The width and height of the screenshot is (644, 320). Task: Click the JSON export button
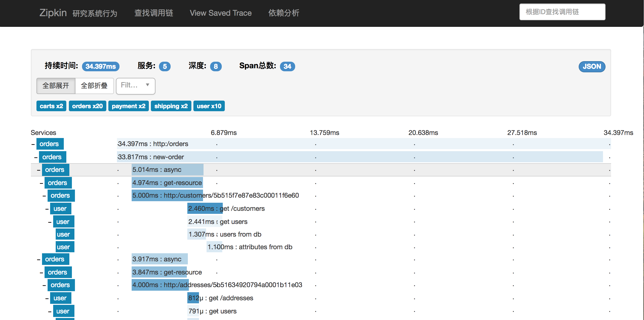point(592,66)
